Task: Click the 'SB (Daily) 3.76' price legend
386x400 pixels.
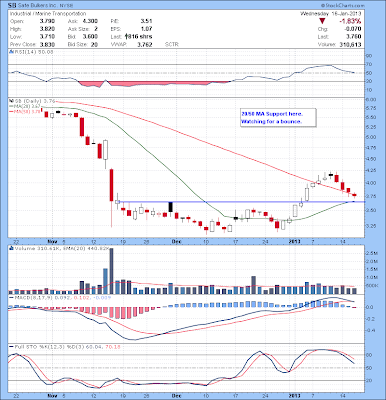Action: pyautogui.click(x=33, y=101)
